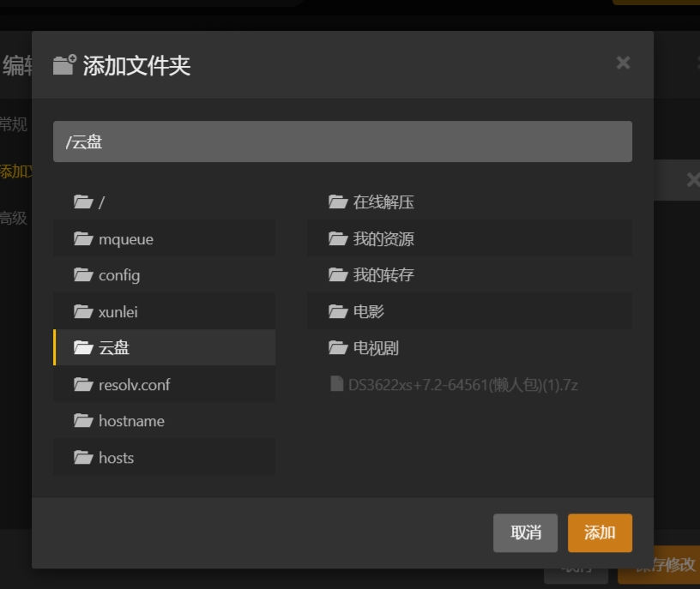Click the folder icon beside 在线解压

click(338, 202)
